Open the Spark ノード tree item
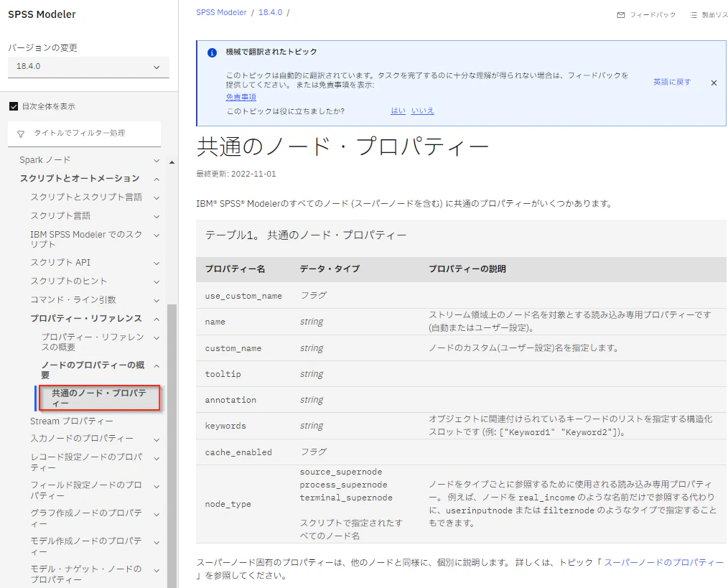This screenshot has height=588, width=728. pyautogui.click(x=45, y=160)
